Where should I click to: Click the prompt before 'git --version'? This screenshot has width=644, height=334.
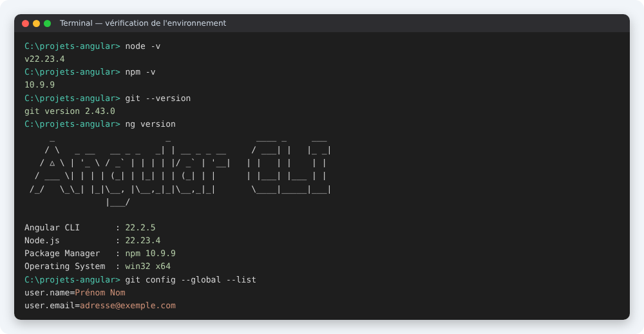coord(72,98)
